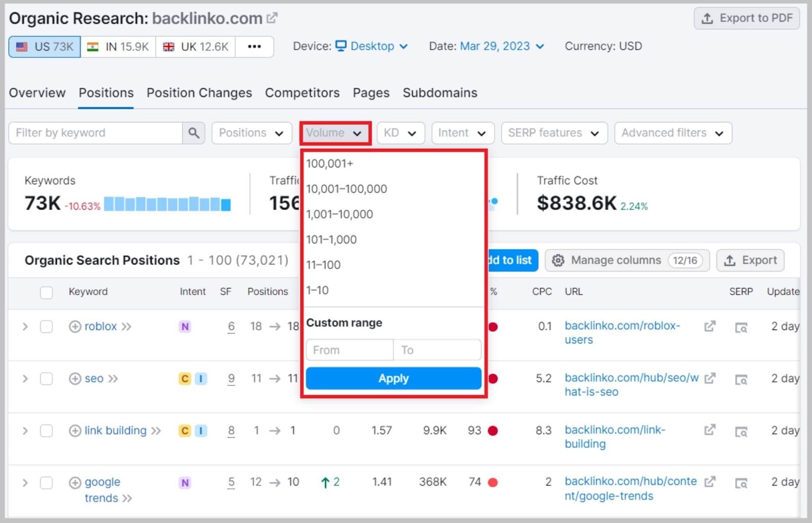This screenshot has width=812, height=523.
Task: Click plus icon beside link building keyword
Action: pos(75,431)
